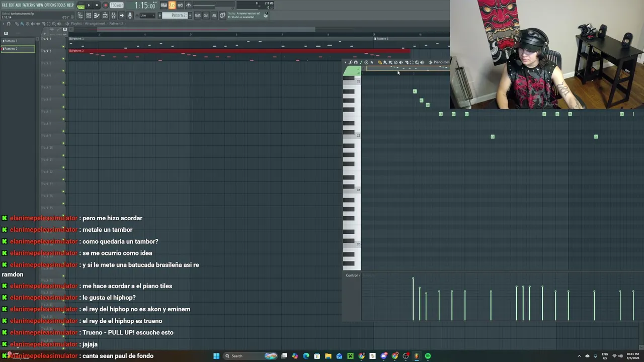Click the tempo field showing 130
The image size is (644, 362).
point(116,6)
